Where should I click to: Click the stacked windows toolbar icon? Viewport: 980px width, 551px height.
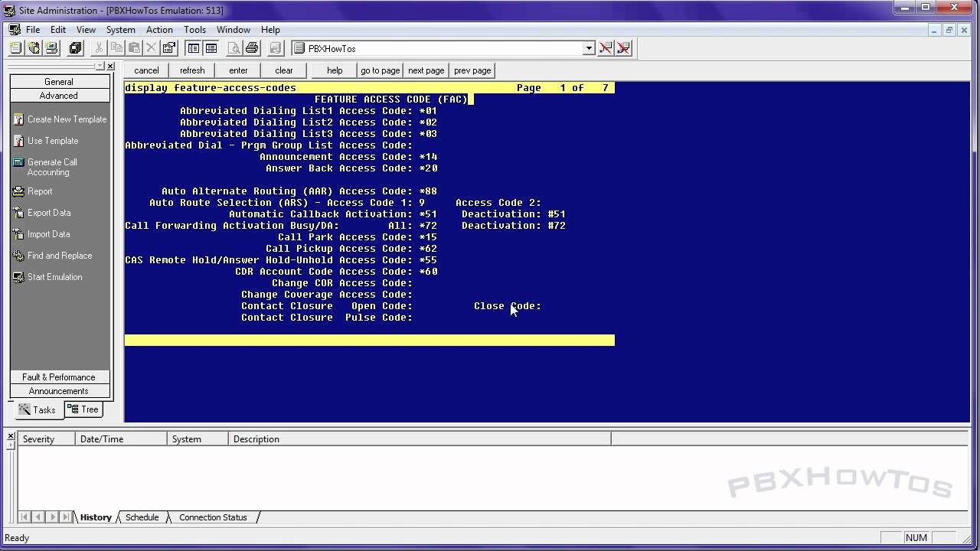click(x=75, y=48)
